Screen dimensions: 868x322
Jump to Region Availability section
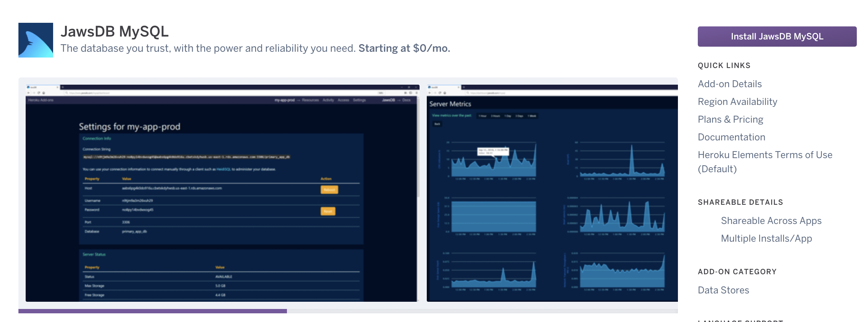[x=737, y=102]
